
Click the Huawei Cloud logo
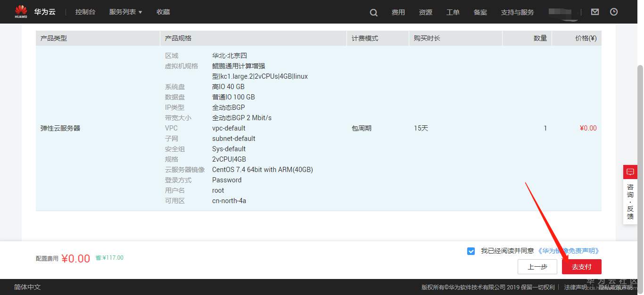pyautogui.click(x=35, y=12)
